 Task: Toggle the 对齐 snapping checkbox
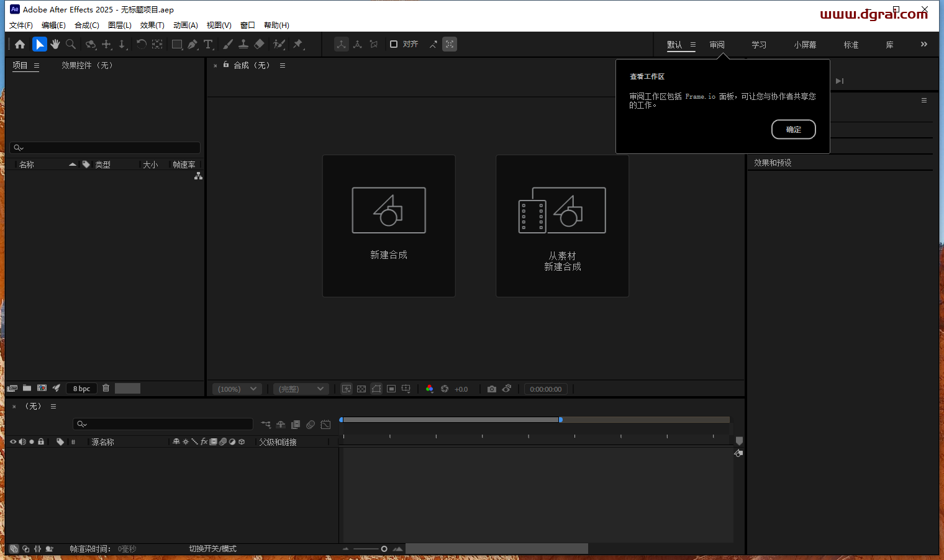(394, 44)
